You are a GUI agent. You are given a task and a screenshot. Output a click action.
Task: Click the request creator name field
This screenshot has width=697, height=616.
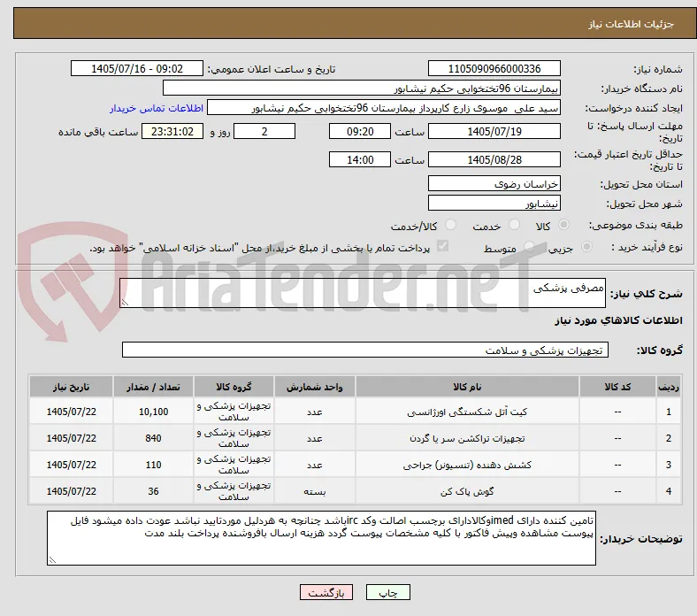pos(384,108)
